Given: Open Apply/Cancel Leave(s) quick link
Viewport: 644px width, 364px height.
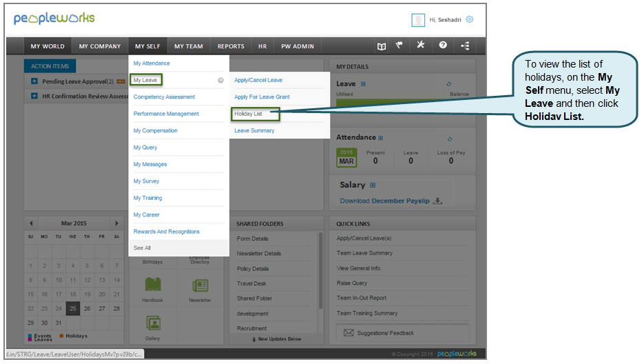Looking at the screenshot, I should (x=364, y=239).
